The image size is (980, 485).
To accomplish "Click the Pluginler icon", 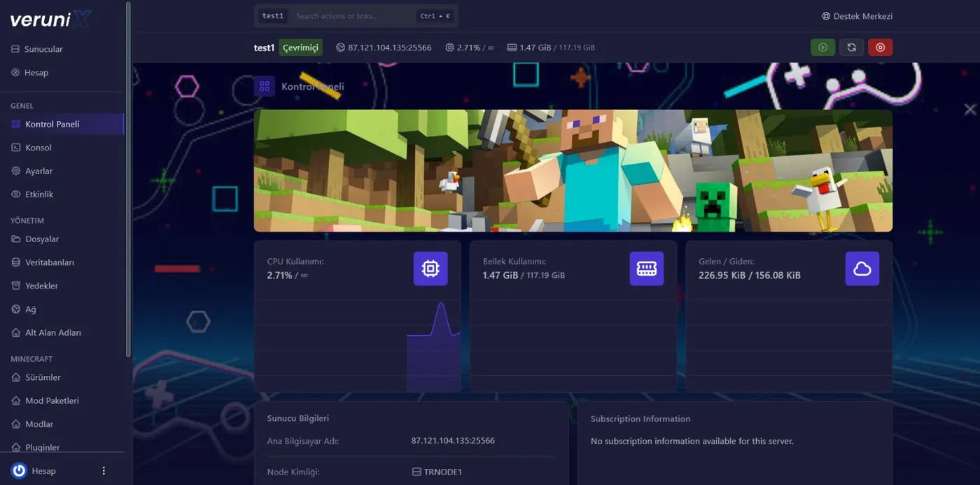I will coord(16,447).
